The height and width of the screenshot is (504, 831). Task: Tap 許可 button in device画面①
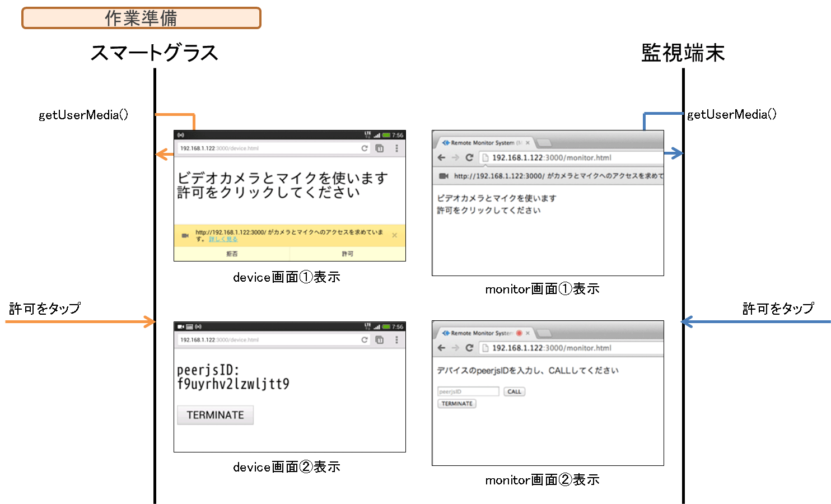tap(348, 254)
